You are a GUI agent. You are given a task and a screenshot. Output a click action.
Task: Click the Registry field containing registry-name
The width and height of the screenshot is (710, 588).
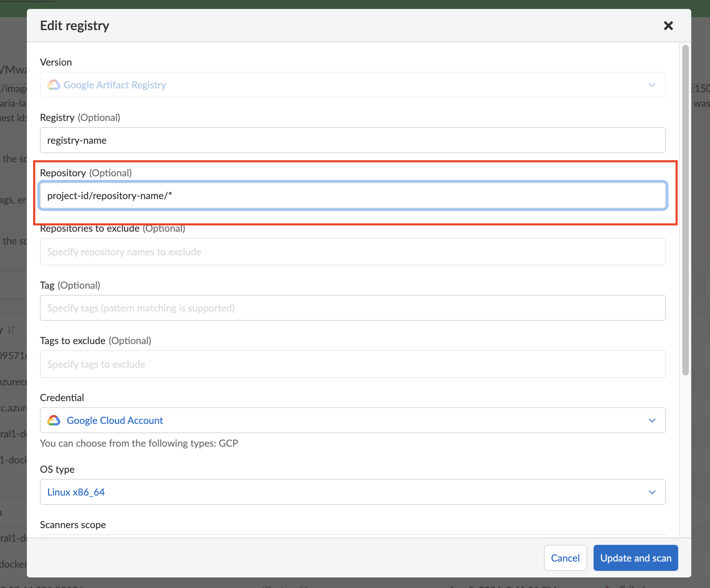(x=353, y=140)
